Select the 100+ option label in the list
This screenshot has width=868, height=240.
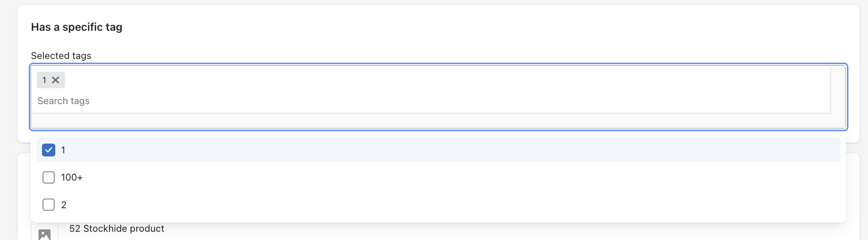(72, 177)
